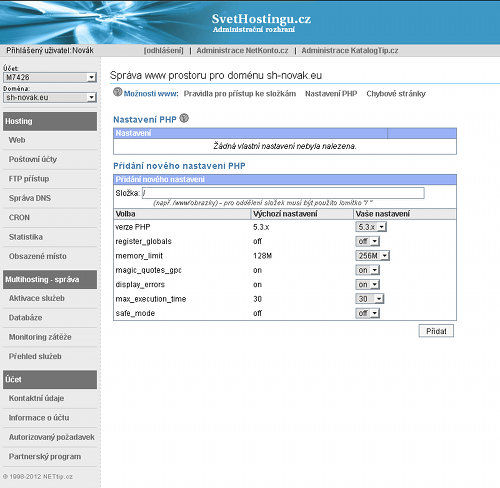
Task: Open Nastavení PHP tab link
Action: [x=331, y=94]
